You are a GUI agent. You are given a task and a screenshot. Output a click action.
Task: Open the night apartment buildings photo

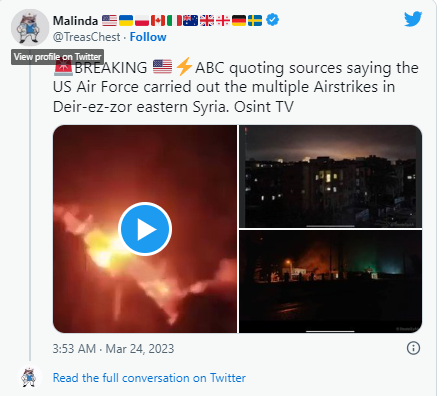pyautogui.click(x=331, y=176)
